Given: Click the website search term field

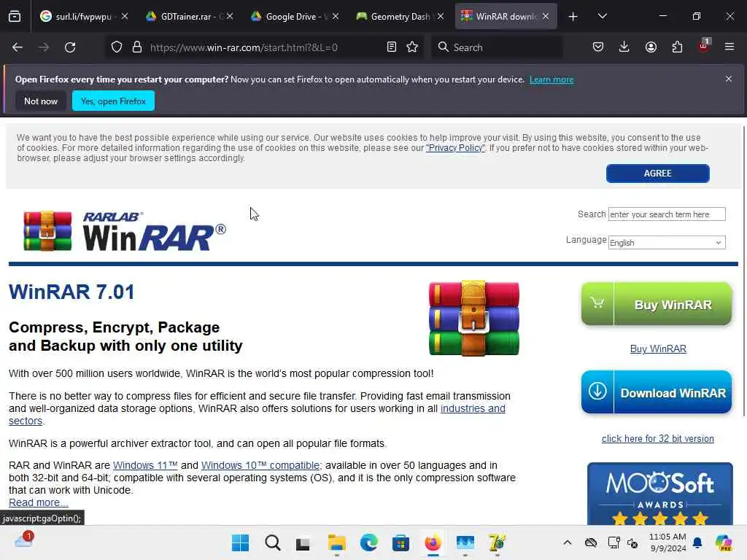Looking at the screenshot, I should [x=667, y=214].
